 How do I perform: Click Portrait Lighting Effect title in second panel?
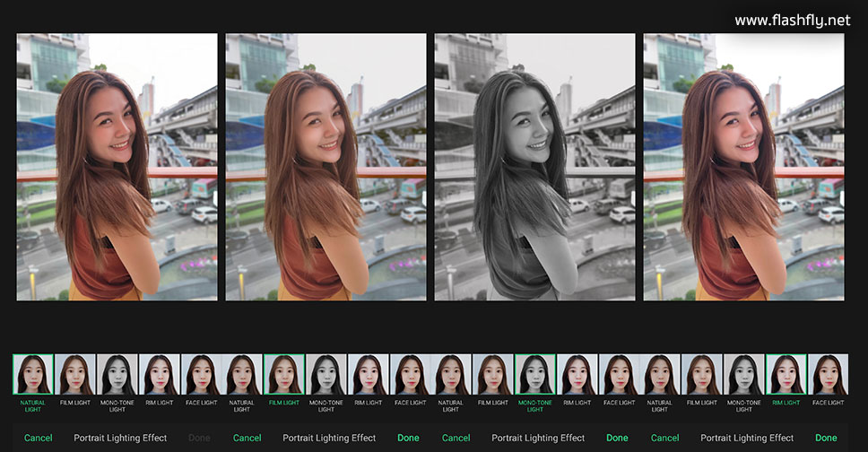tap(329, 438)
